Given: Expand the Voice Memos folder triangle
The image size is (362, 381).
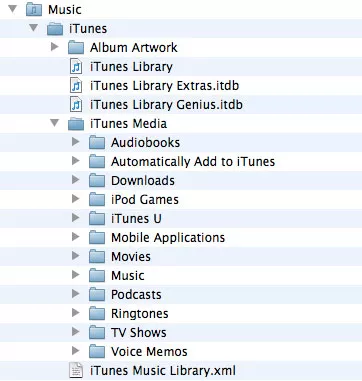Looking at the screenshot, I should tap(76, 351).
